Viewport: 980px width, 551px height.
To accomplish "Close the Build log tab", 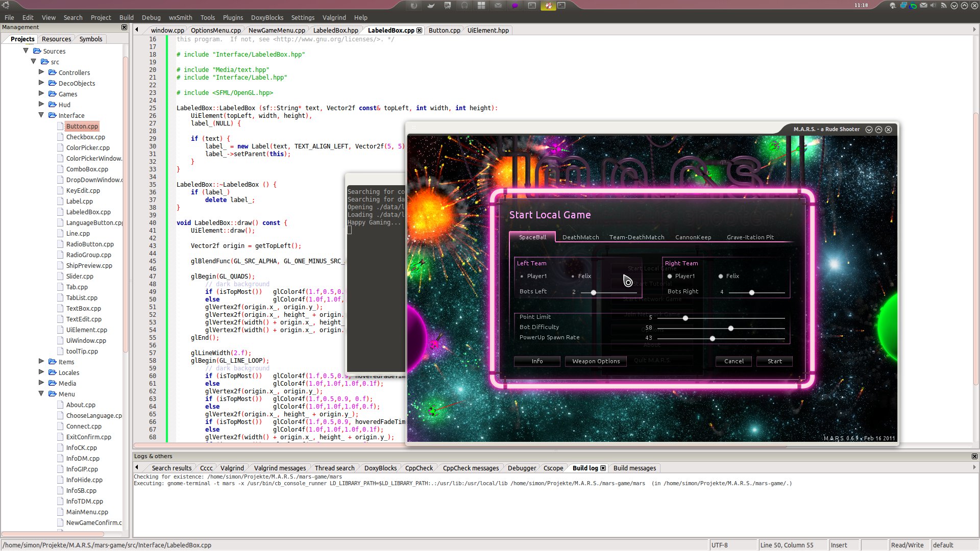I will coord(603,468).
